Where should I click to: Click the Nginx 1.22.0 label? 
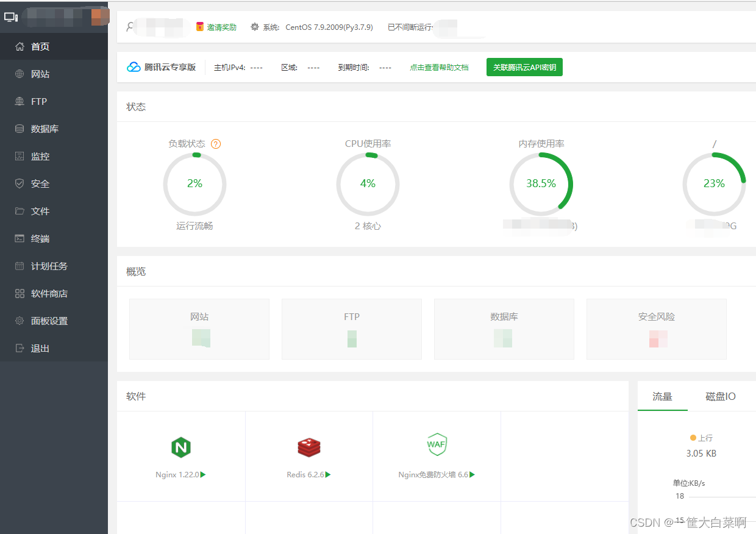pyautogui.click(x=177, y=474)
